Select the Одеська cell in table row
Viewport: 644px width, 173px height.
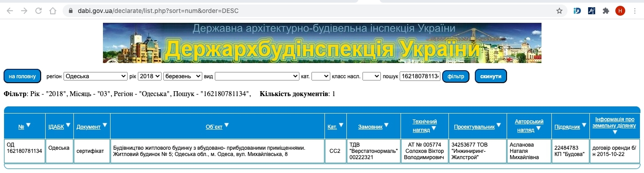pyautogui.click(x=59, y=151)
